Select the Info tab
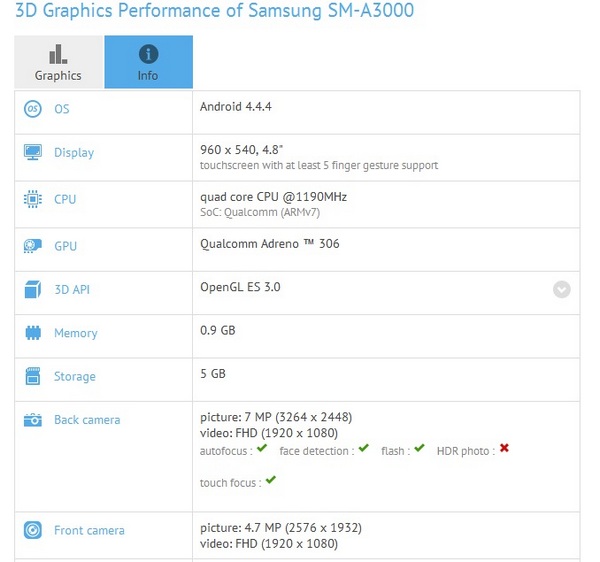Screen dimensions: 600x562 [x=148, y=62]
